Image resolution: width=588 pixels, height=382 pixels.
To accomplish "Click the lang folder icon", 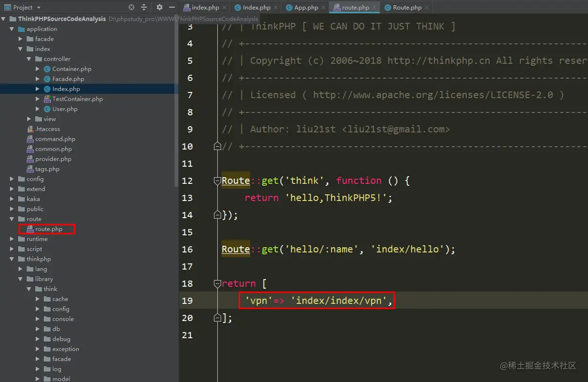I will [30, 269].
